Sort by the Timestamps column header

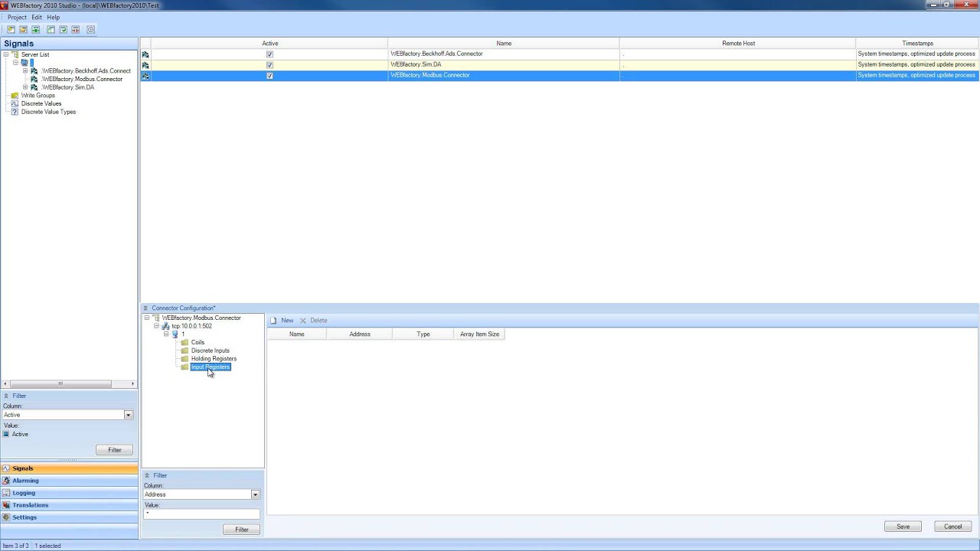point(917,44)
